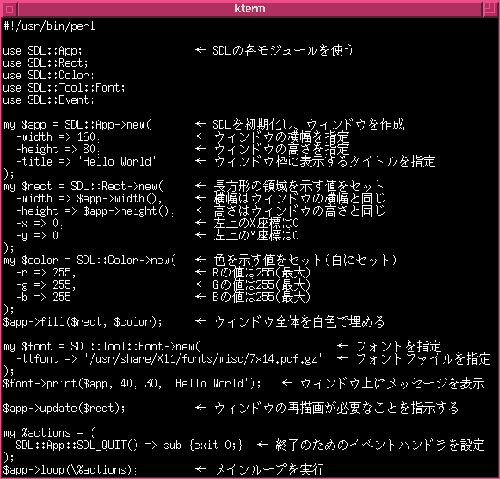The image size is (500, 479).
Task: Click the '$font->print($app, 40, 40' line
Action: 83,384
